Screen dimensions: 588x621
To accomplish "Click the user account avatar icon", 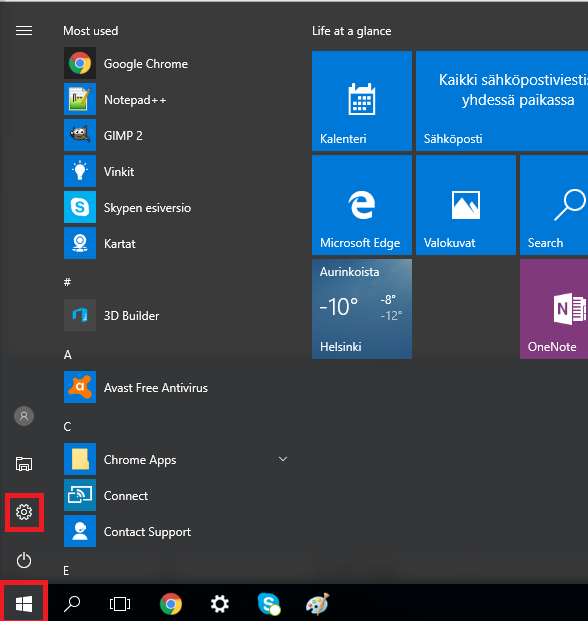I will [x=24, y=416].
